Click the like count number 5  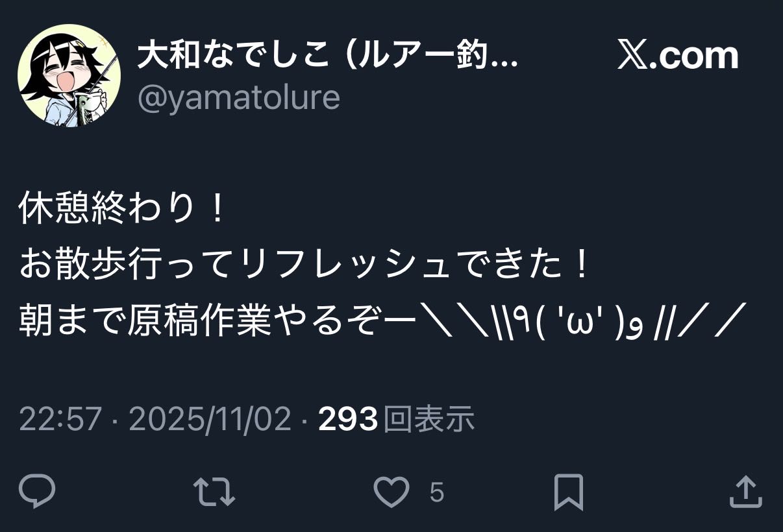(x=437, y=492)
